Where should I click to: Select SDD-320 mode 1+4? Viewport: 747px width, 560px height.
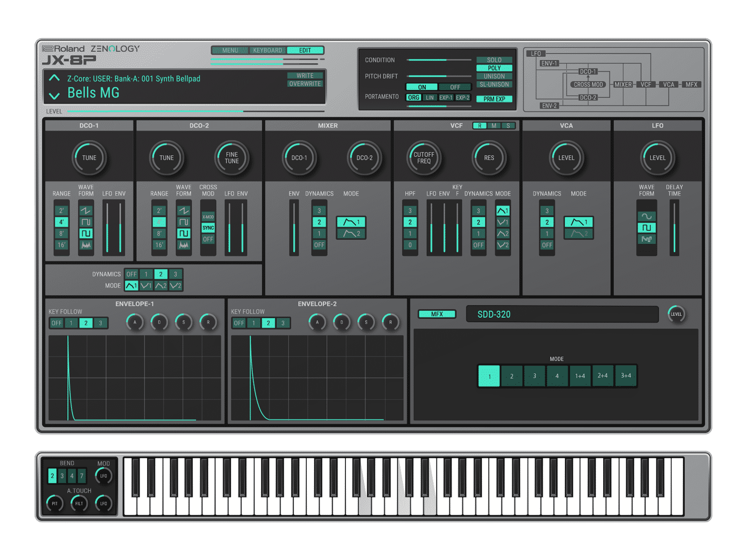pos(580,376)
